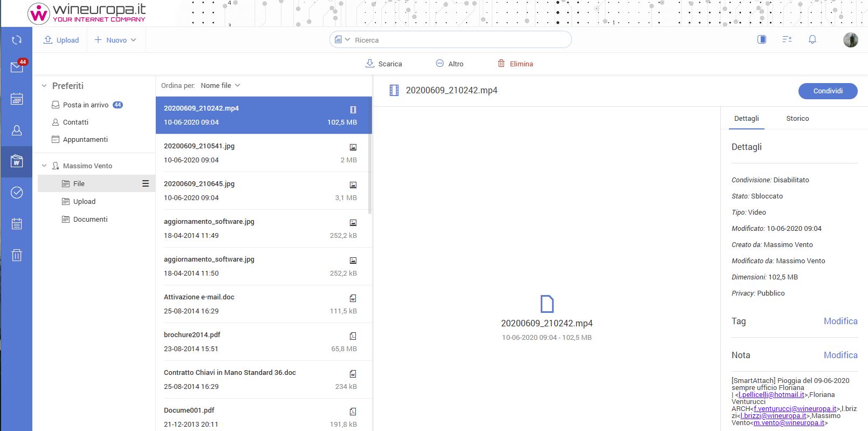The image size is (868, 431).
Task: Collapse the Massimo Vento tree node
Action: coord(44,166)
